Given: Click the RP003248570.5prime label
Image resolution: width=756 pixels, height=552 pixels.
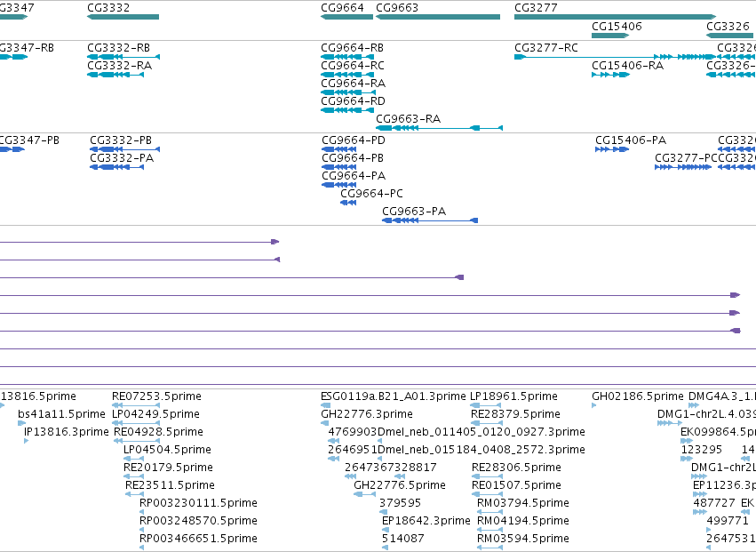Looking at the screenshot, I should [198, 521].
